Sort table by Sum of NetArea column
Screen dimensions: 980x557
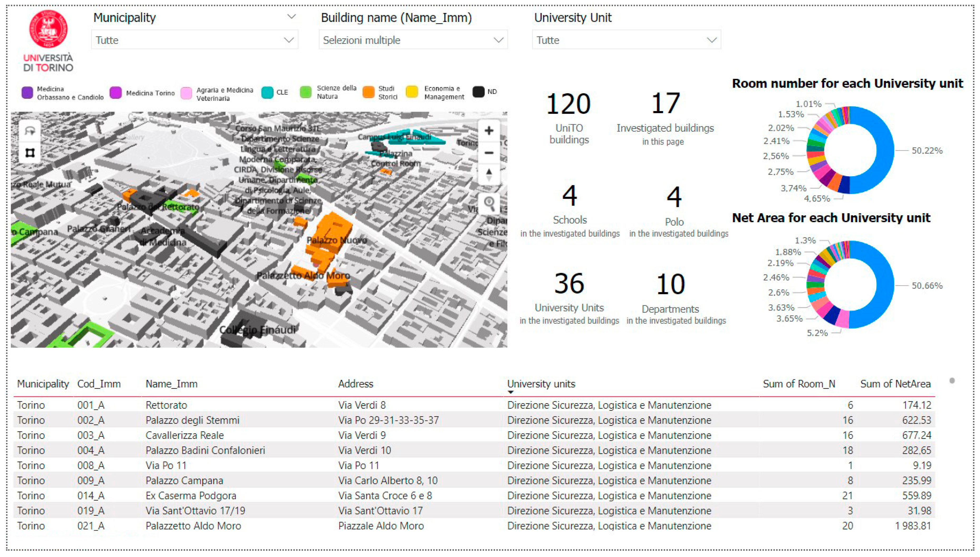895,384
